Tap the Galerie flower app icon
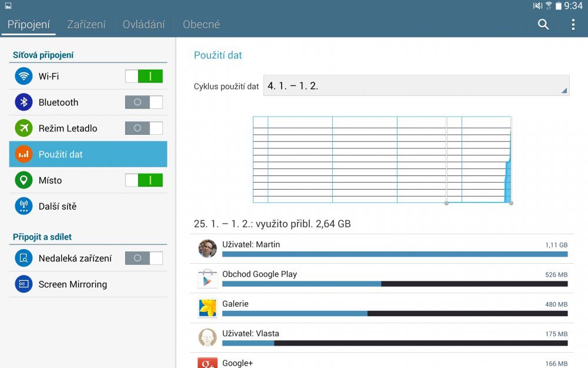Screen dimensions: 588x368 207,308
